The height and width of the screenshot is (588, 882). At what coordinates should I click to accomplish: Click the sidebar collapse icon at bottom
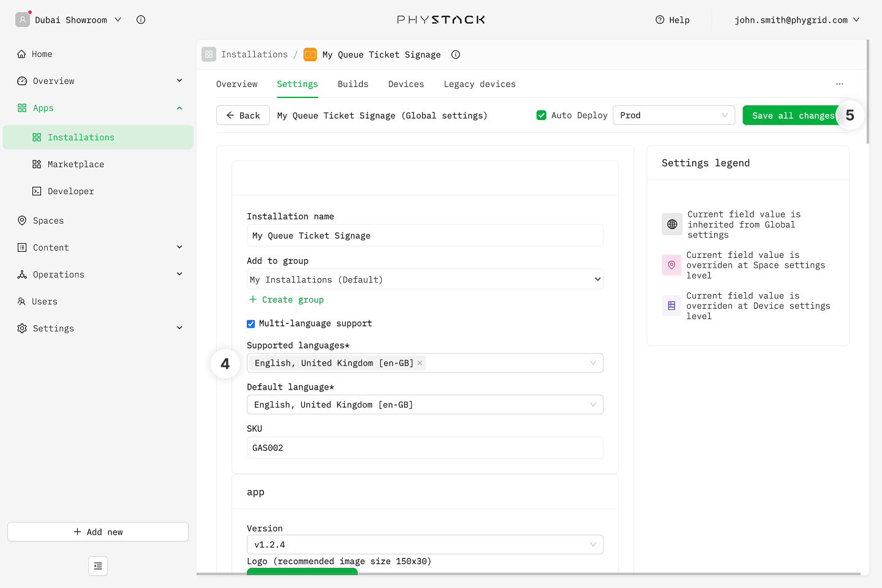click(x=98, y=566)
